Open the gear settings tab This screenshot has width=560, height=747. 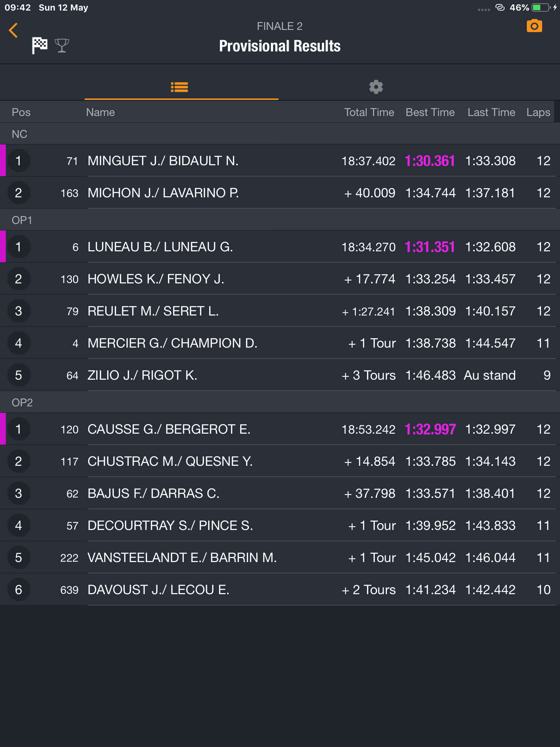[376, 87]
